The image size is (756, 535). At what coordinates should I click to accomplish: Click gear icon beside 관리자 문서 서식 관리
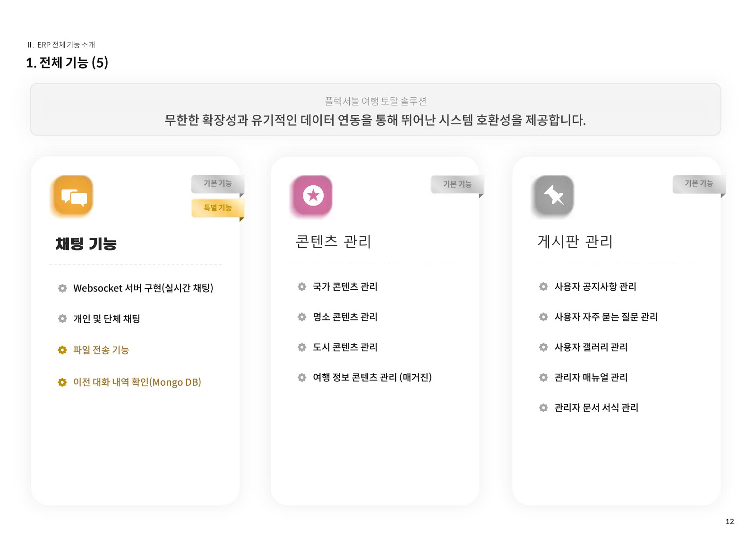tap(543, 407)
